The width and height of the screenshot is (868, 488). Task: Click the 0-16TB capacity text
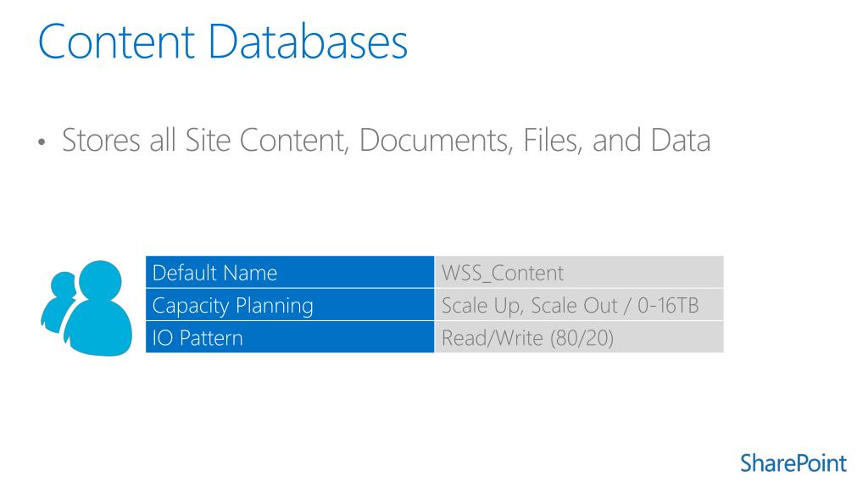pos(668,305)
